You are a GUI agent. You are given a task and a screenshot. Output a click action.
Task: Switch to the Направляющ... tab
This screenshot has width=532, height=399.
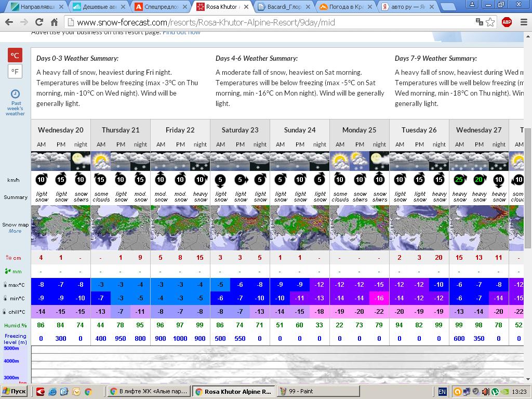pos(37,6)
